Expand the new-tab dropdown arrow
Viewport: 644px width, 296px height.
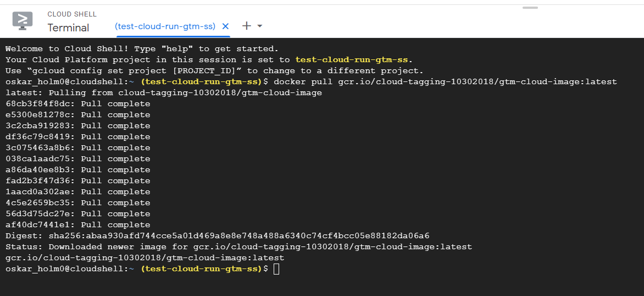(x=260, y=26)
